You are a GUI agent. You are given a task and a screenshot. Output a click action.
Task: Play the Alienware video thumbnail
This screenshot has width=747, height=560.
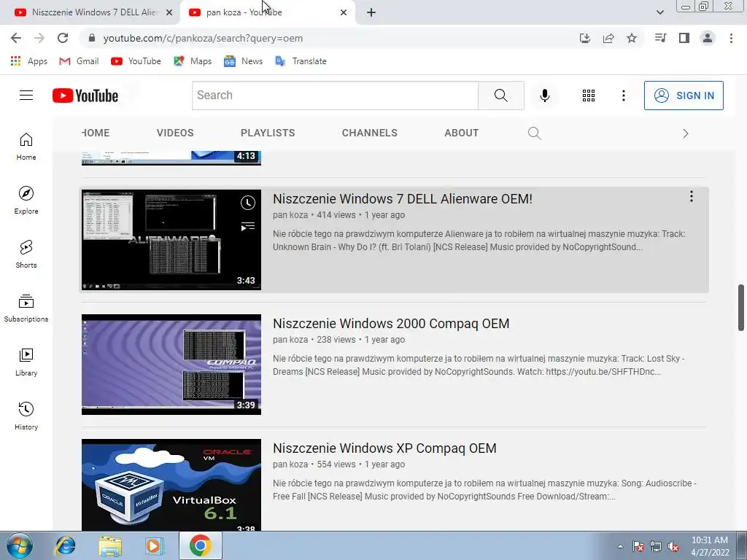pyautogui.click(x=171, y=240)
